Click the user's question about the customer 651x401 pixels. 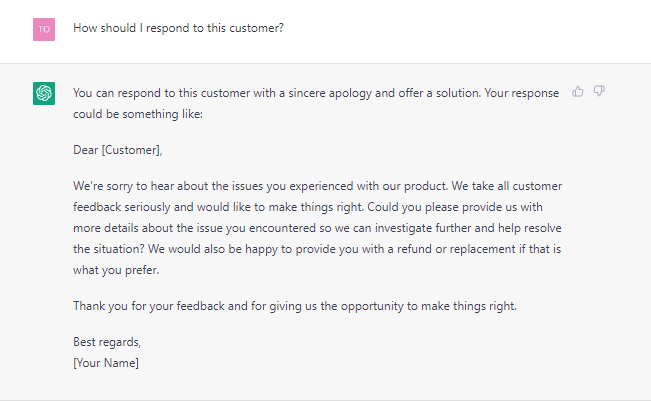click(178, 28)
